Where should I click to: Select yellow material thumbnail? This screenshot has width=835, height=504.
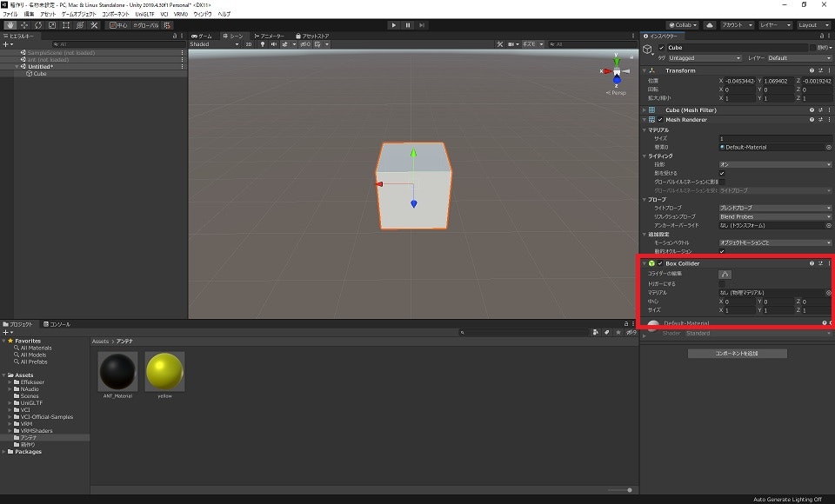coord(164,371)
